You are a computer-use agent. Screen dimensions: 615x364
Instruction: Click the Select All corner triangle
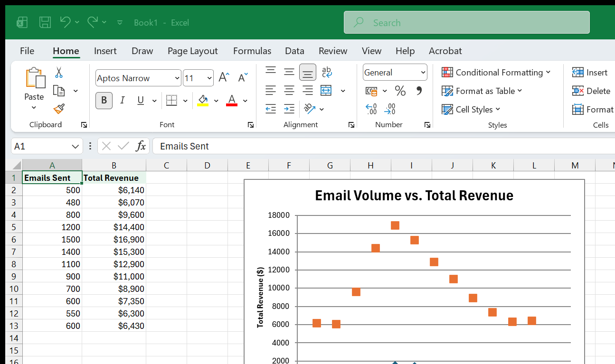pyautogui.click(x=16, y=165)
